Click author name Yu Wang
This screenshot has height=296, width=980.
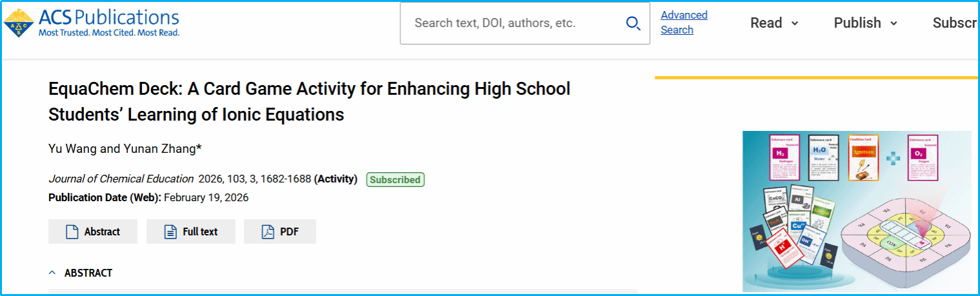73,149
